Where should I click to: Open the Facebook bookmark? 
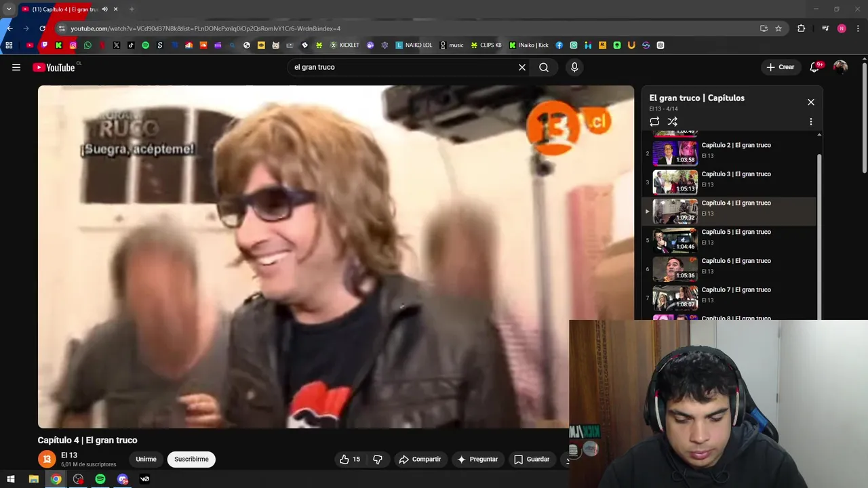(x=559, y=45)
